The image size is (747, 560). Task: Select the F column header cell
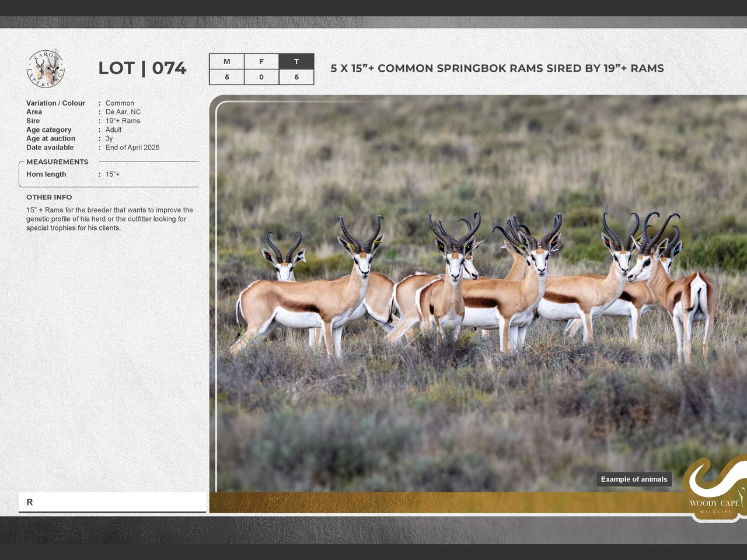[x=261, y=62]
